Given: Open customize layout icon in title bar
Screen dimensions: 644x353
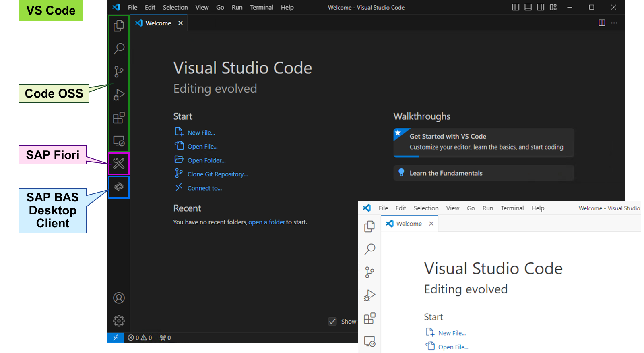Looking at the screenshot, I should (553, 7).
